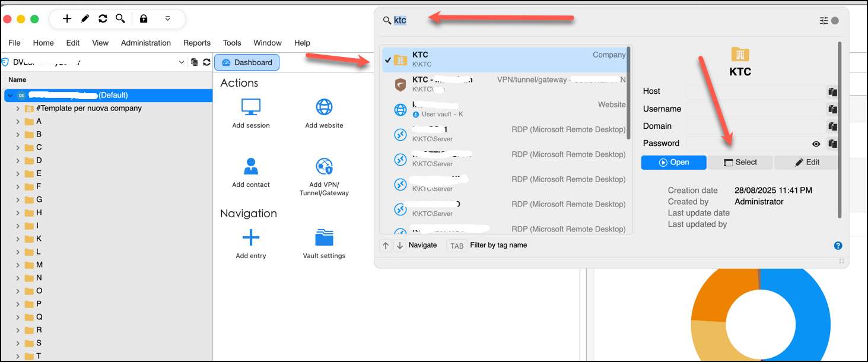Copy the Domain field value

coord(832,126)
